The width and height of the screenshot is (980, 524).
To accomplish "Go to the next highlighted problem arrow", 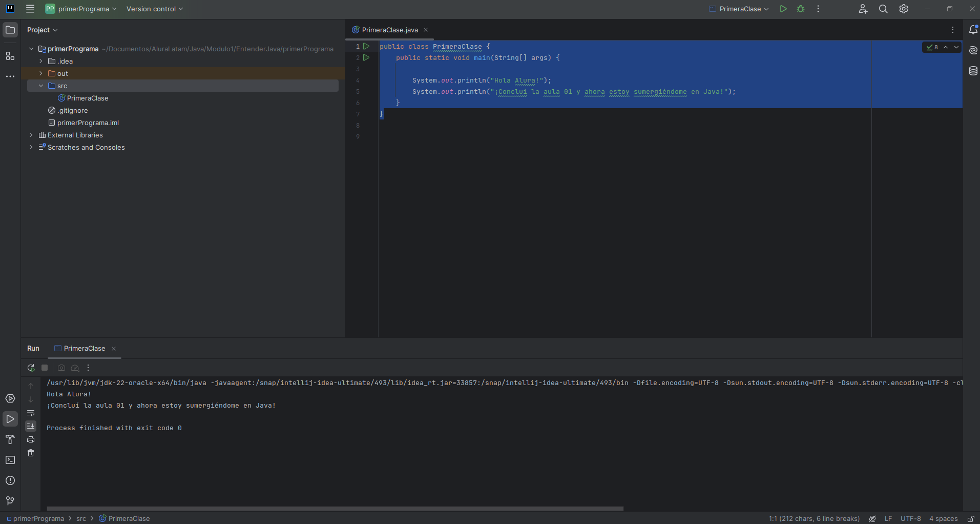I will [956, 47].
